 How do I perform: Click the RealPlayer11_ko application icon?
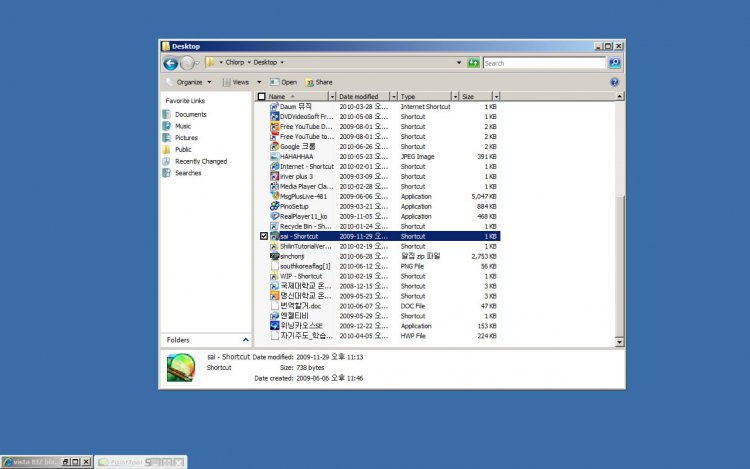point(275,216)
